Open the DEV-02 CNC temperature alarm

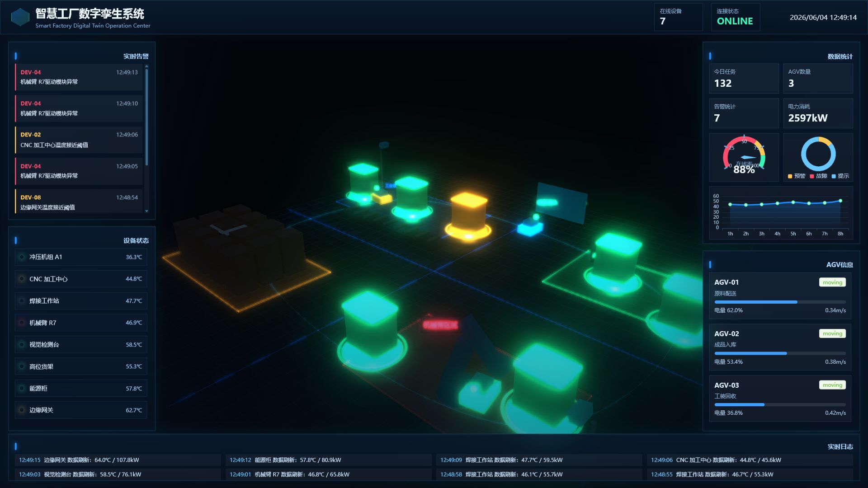(79, 140)
